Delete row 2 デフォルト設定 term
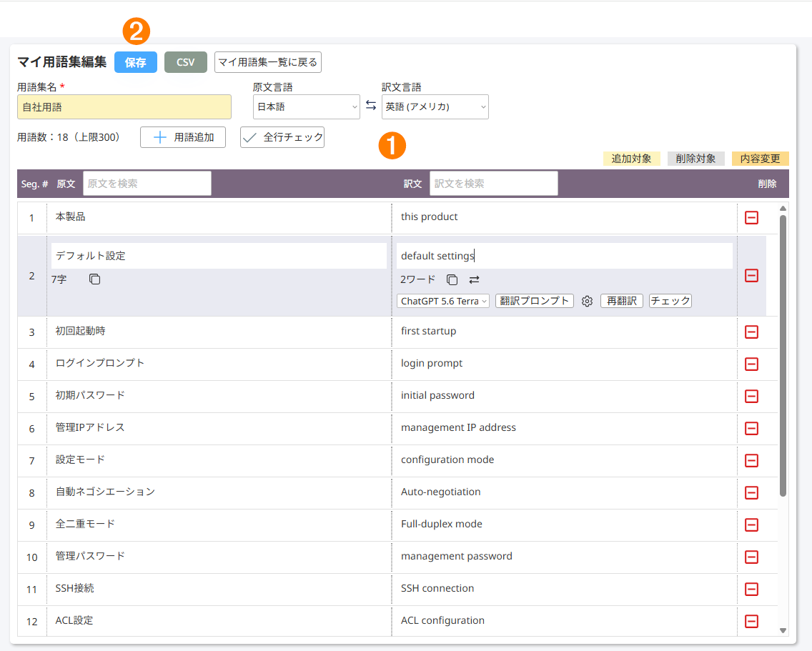Viewport: 812px width, 651px height. [x=751, y=276]
